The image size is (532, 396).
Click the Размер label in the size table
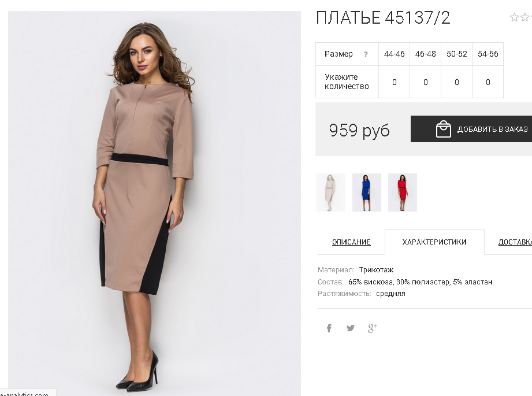338,54
